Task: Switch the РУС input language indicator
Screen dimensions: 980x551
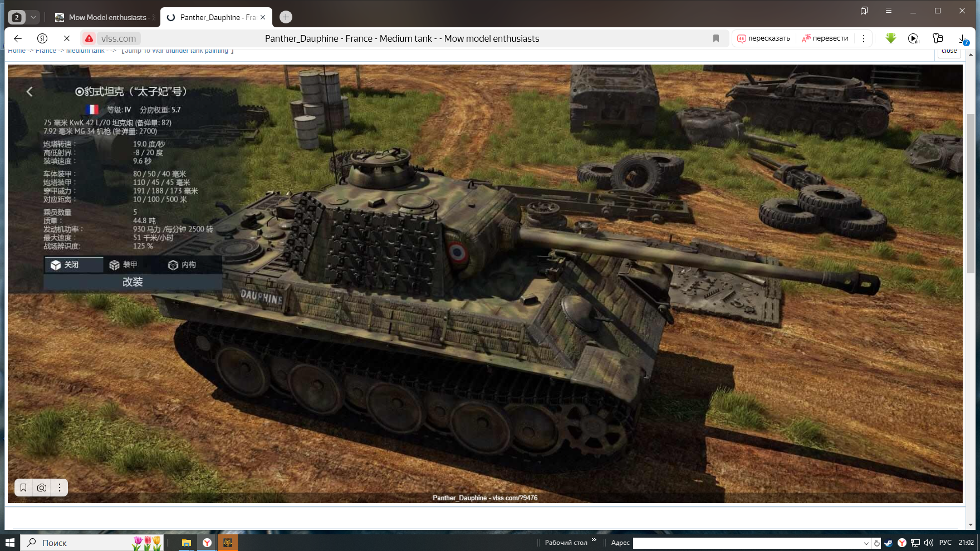Action: 945,543
